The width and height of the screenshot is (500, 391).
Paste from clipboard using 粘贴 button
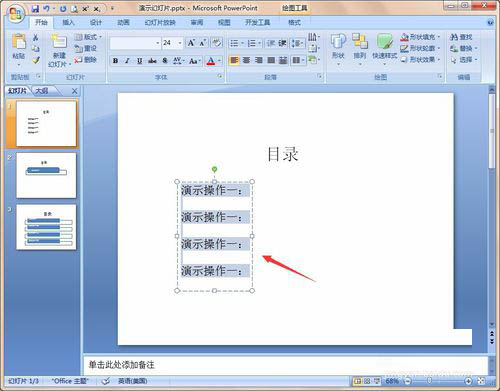pyautogui.click(x=19, y=49)
